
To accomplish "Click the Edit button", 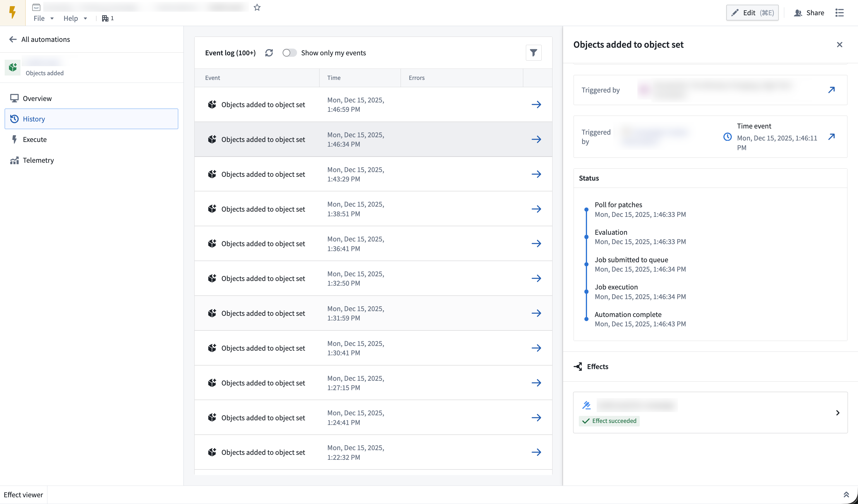I will tap(752, 13).
